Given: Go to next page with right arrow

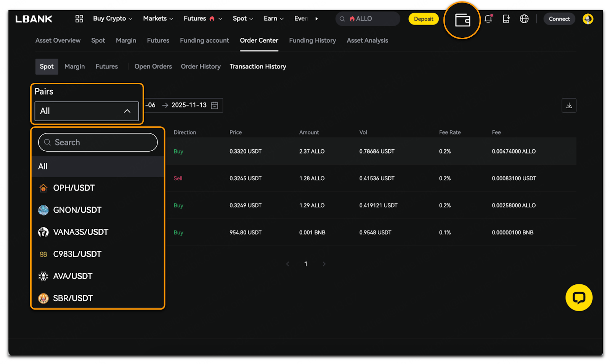Looking at the screenshot, I should 324,264.
